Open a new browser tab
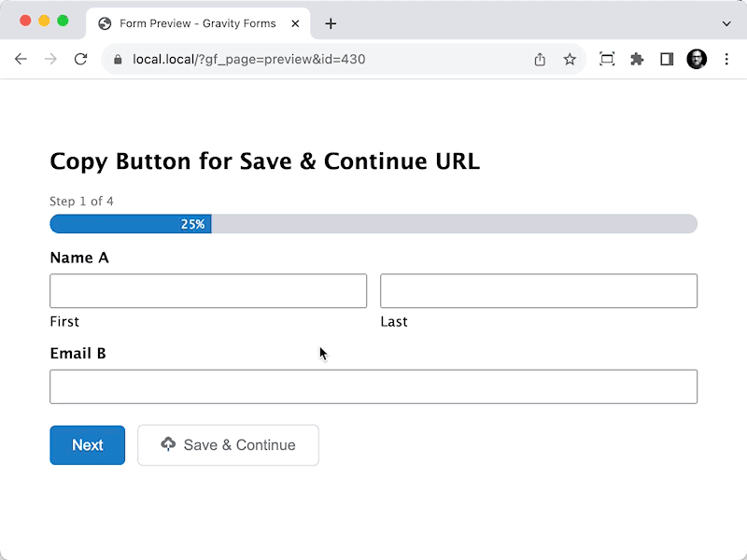 [331, 23]
